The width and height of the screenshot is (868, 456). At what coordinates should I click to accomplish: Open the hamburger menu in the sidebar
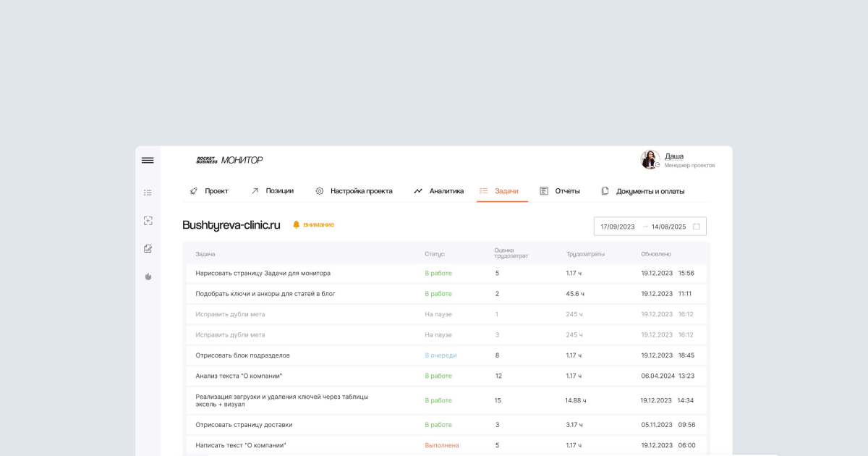(x=148, y=161)
